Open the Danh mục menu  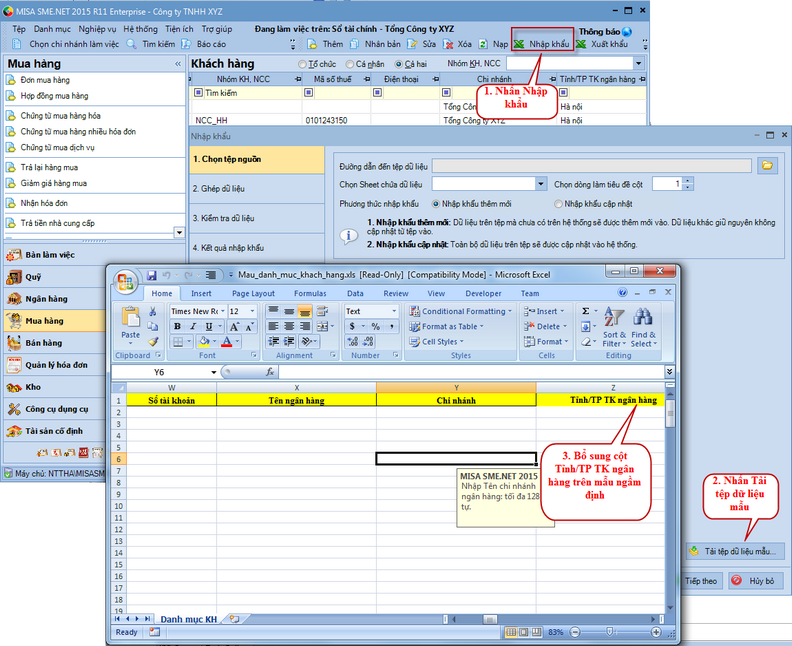pyautogui.click(x=52, y=29)
